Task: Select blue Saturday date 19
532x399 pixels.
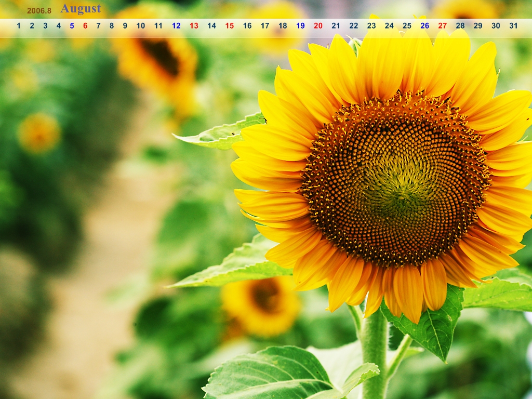Action: [x=301, y=25]
